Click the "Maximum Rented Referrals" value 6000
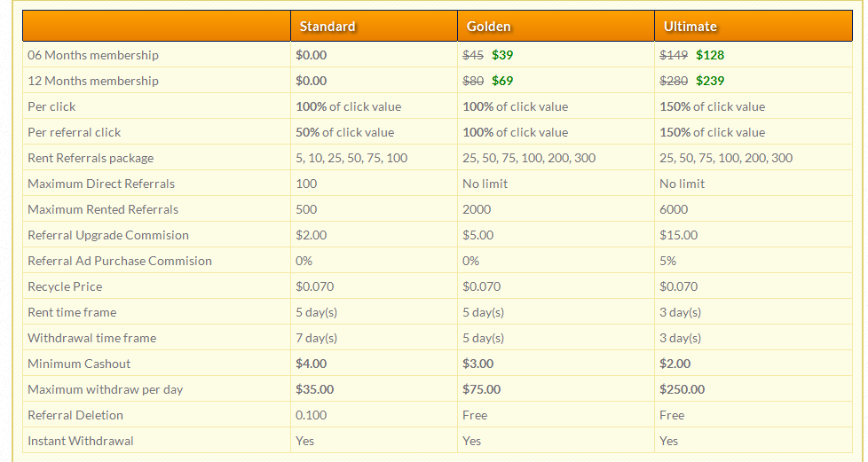The width and height of the screenshot is (868, 462). tap(674, 209)
